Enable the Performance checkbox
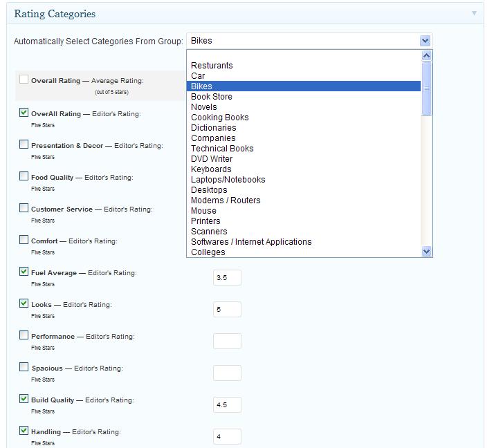The image size is (494, 448). pyautogui.click(x=24, y=335)
